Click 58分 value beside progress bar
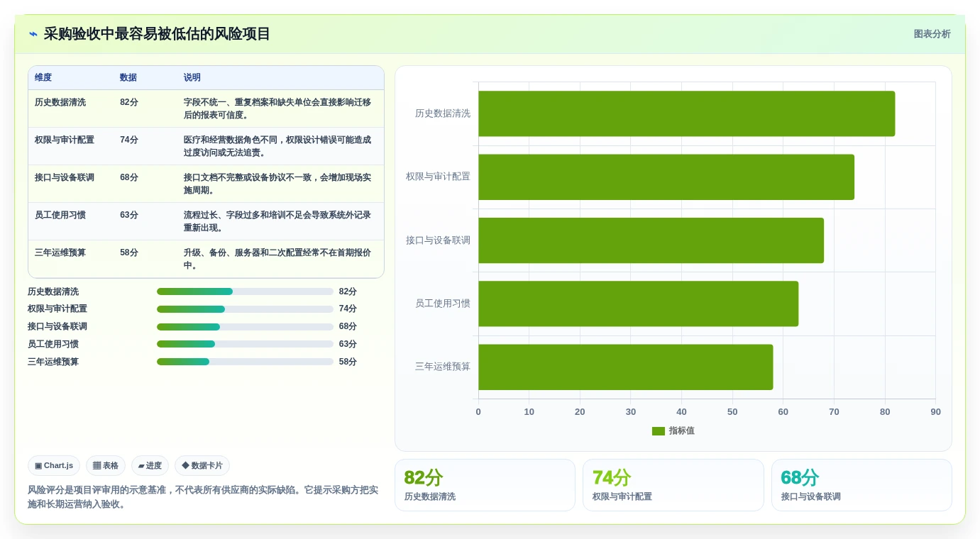 [348, 362]
